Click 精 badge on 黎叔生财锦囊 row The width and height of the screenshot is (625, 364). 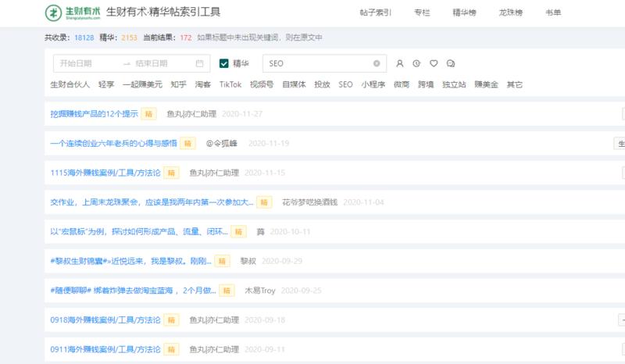tap(222, 261)
